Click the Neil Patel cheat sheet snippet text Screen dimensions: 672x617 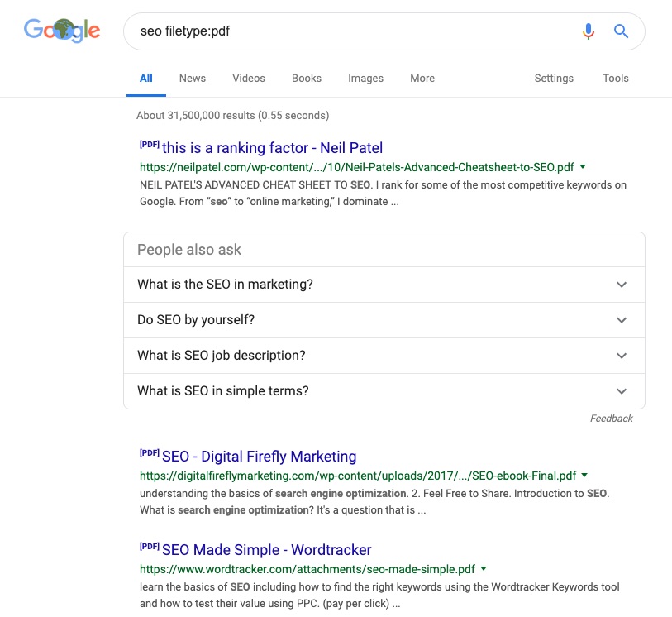coord(383,194)
